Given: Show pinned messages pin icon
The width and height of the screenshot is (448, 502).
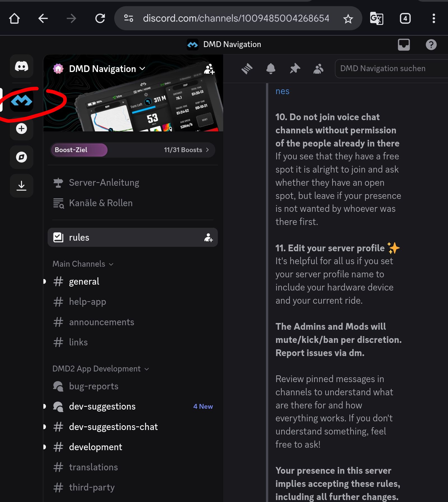Looking at the screenshot, I should tap(295, 69).
